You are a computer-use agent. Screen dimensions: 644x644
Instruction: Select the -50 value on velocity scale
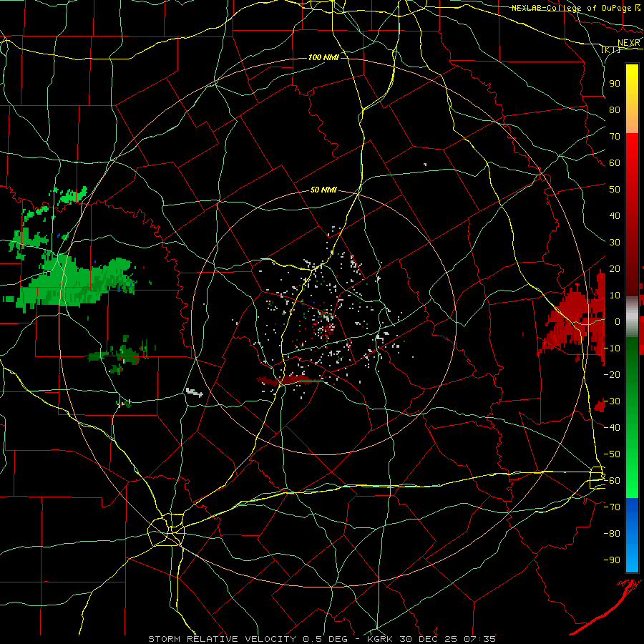[x=612, y=454]
